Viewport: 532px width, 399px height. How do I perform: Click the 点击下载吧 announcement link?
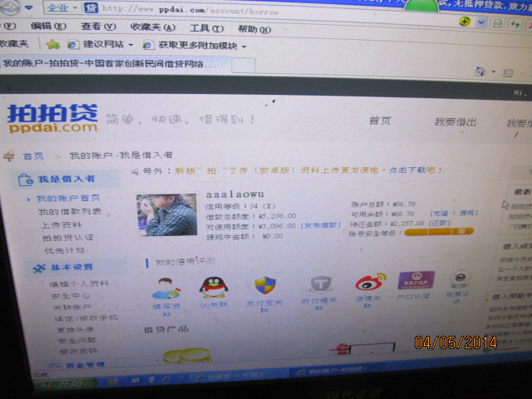point(416,170)
